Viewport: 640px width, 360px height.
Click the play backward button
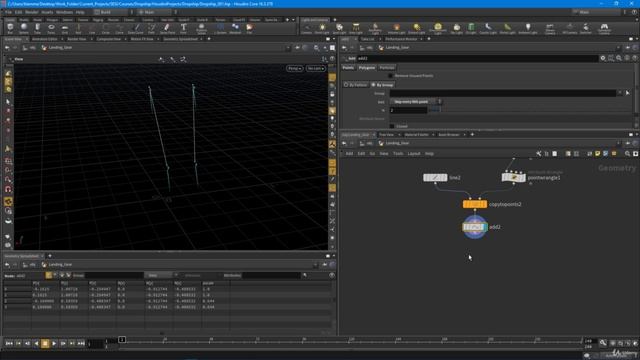tap(36, 344)
